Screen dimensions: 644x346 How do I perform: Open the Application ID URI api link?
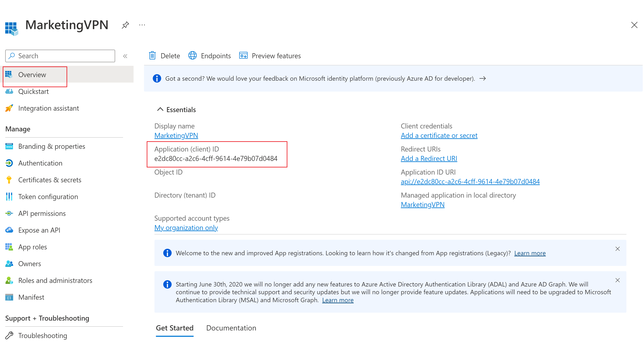[x=470, y=181]
